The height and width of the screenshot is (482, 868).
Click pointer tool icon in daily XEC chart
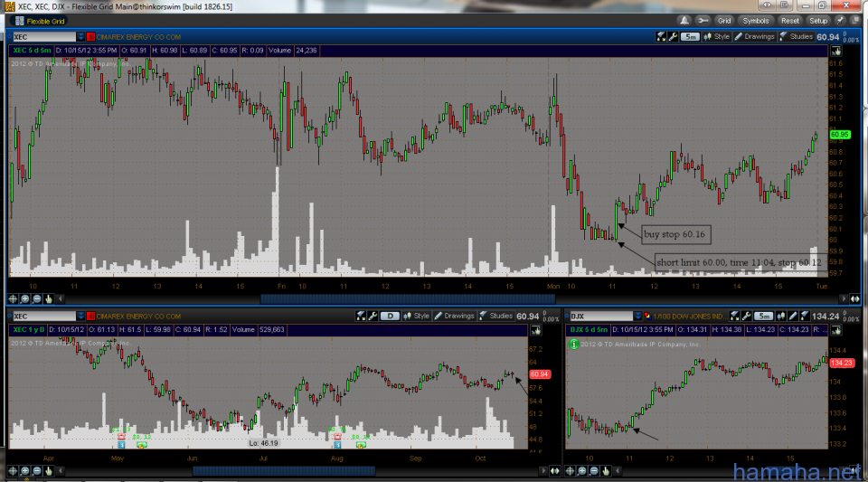coord(536,330)
